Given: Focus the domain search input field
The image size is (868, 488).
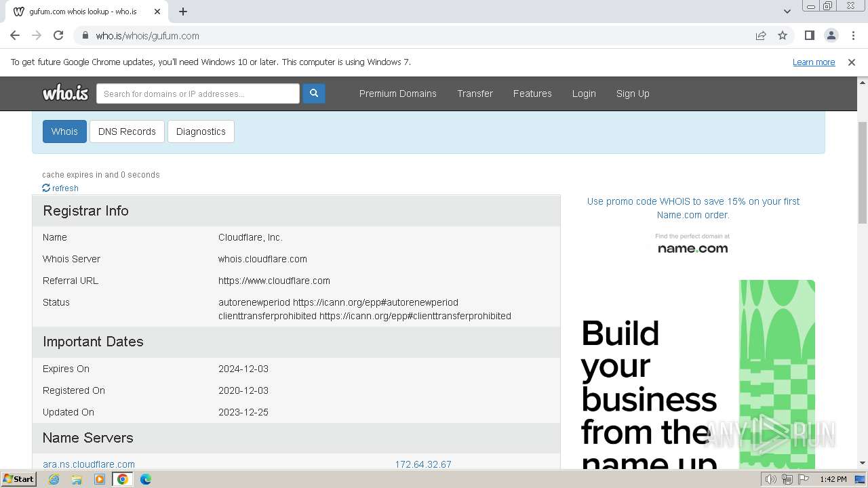Looking at the screenshot, I should pos(198,94).
